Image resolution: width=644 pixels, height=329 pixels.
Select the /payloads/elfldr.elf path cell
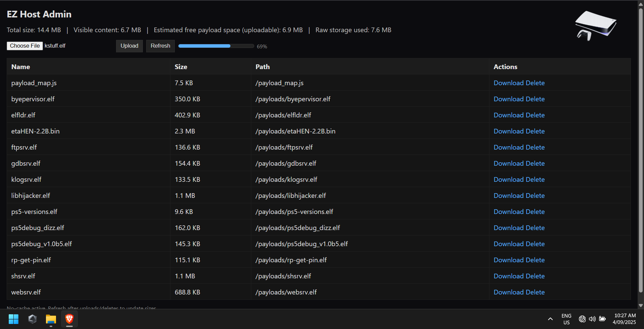[370, 115]
